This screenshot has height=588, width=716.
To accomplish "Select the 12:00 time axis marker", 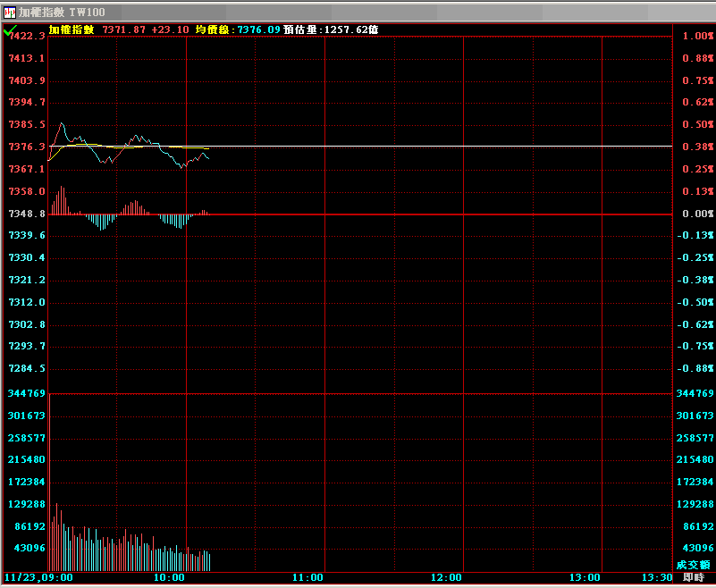I will point(447,578).
